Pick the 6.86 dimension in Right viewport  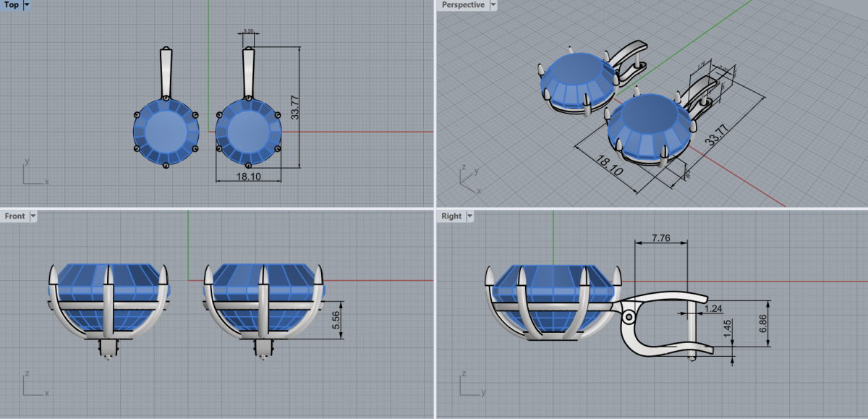click(x=762, y=323)
